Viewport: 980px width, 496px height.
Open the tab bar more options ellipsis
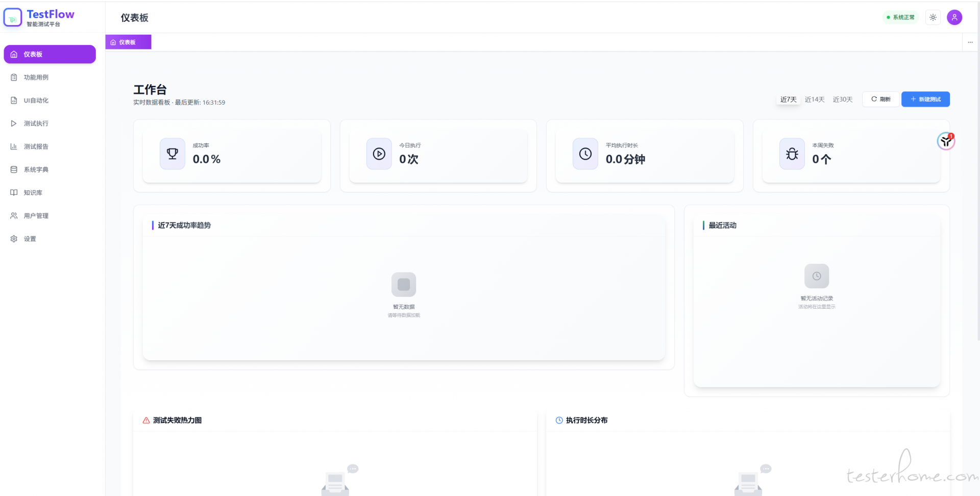click(x=970, y=42)
